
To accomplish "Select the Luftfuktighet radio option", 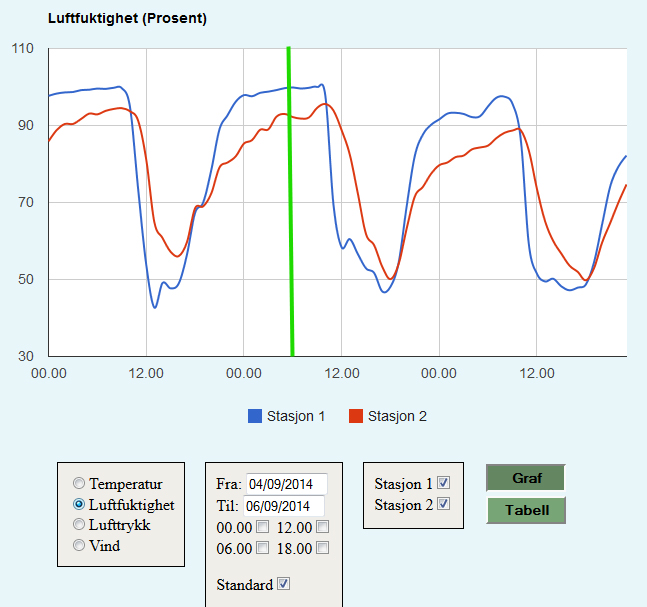I will pyautogui.click(x=80, y=505).
